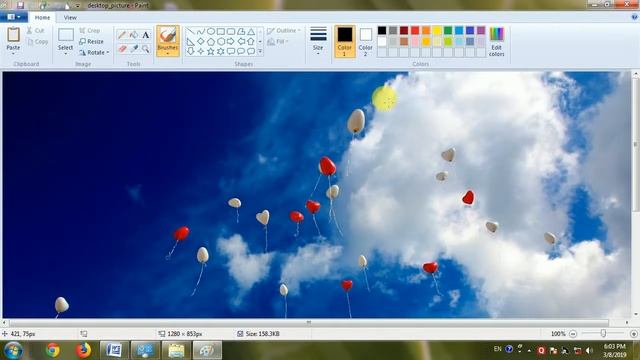Screen dimensions: 640x360
Task: Choose the Right arrow shape
Action: [231, 41]
